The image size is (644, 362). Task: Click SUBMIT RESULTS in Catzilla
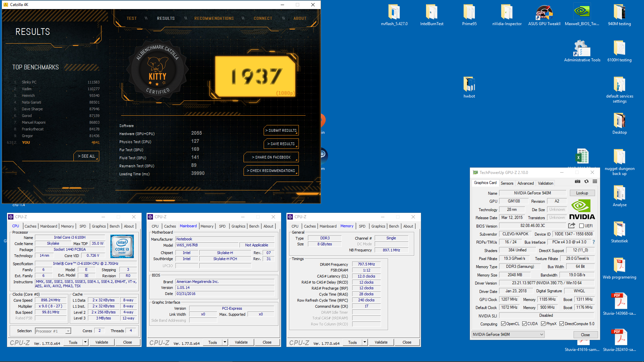coord(281,130)
